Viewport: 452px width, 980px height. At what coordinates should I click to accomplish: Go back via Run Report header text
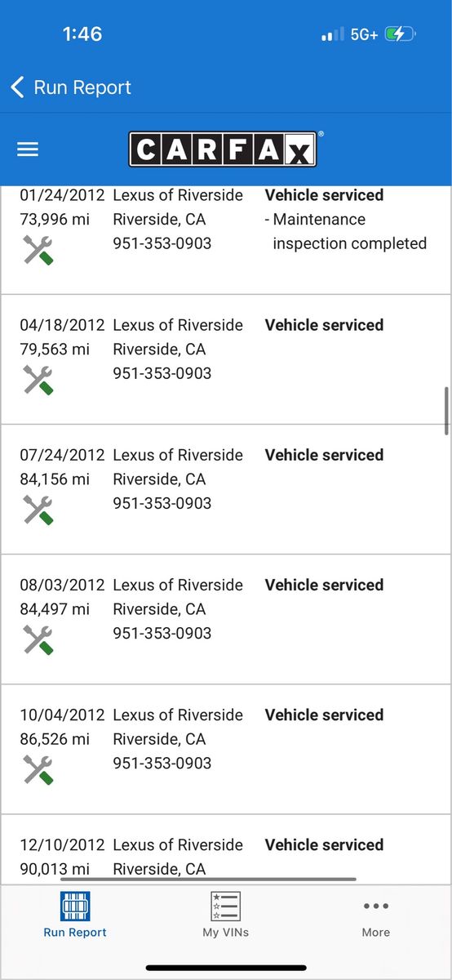click(x=82, y=87)
